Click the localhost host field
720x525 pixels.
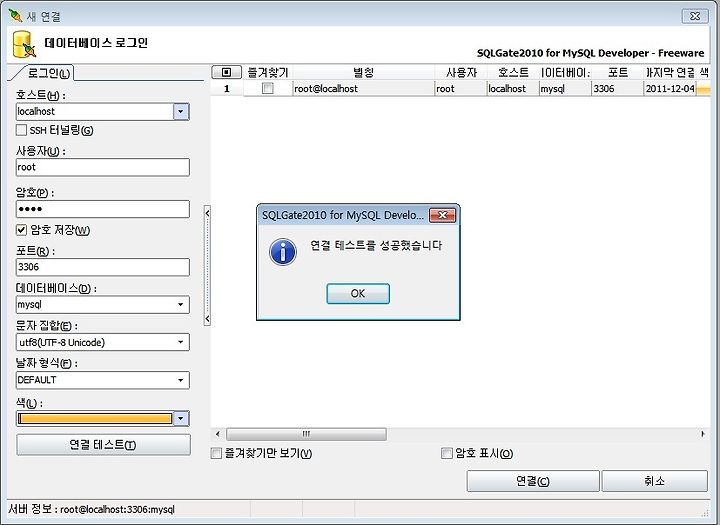point(95,111)
